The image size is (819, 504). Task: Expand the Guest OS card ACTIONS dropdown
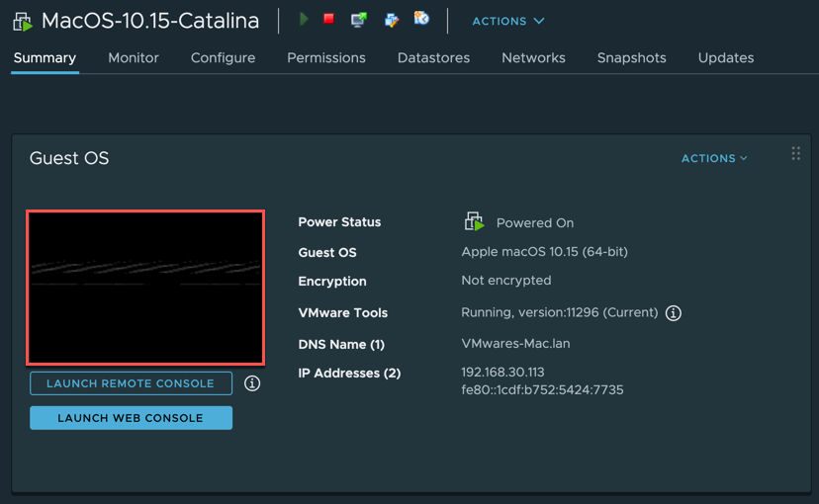(x=714, y=158)
